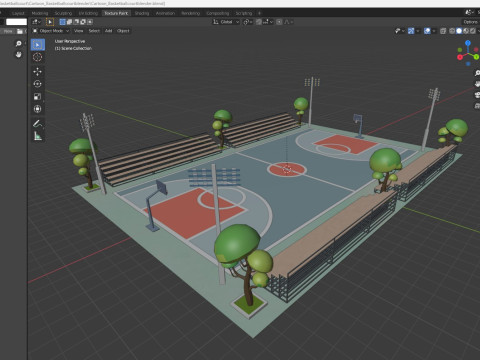This screenshot has width=480, height=360.
Task: Switch to the Rendering workspace tab
Action: pyautogui.click(x=190, y=13)
